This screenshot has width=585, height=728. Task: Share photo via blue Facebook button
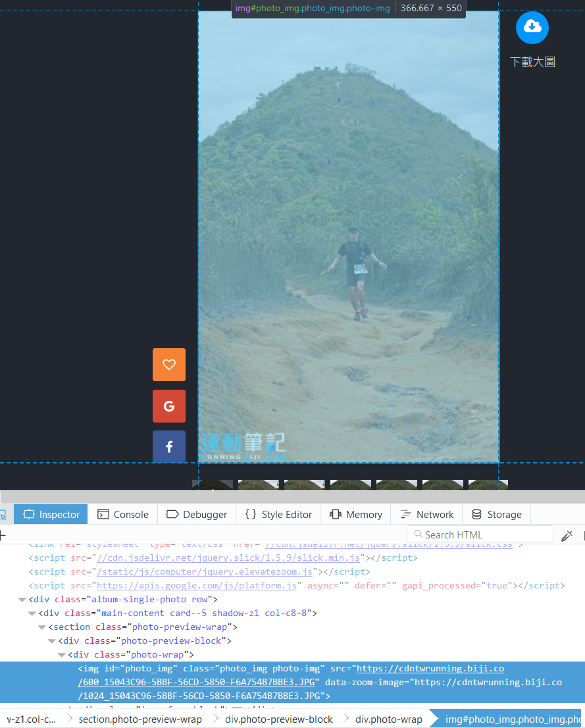[169, 447]
